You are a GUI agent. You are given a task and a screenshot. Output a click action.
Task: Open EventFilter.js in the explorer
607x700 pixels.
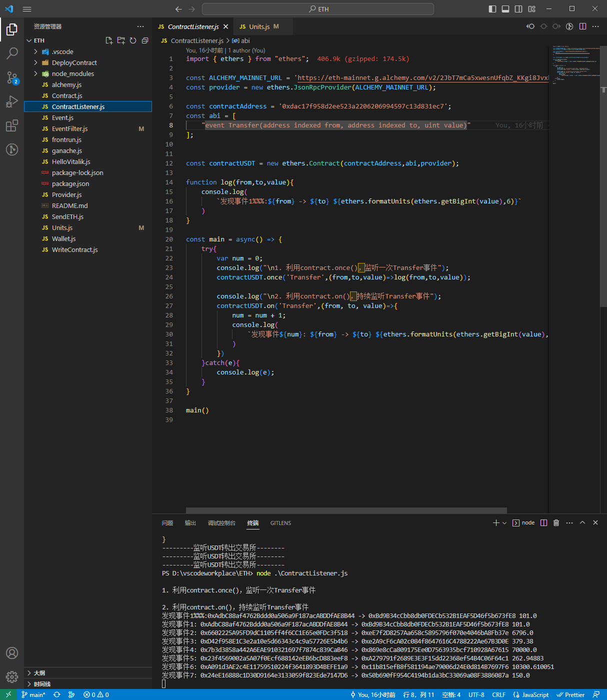87,128
